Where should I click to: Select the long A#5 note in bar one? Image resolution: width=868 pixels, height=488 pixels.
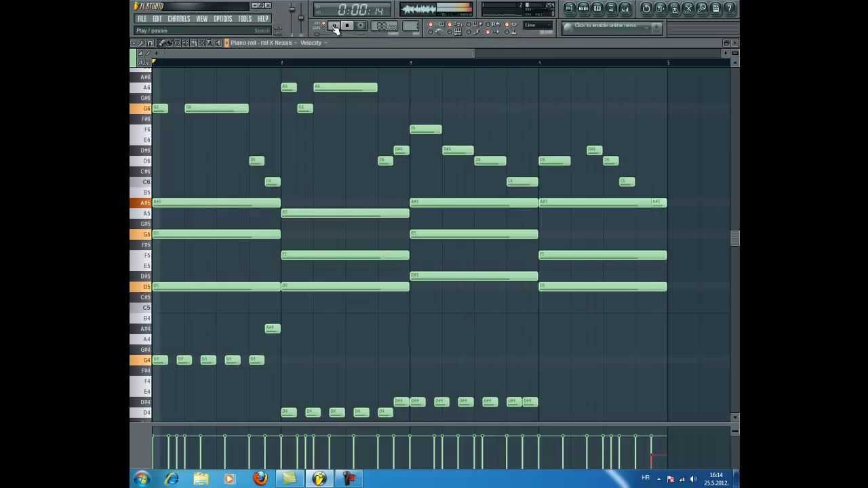click(x=216, y=203)
